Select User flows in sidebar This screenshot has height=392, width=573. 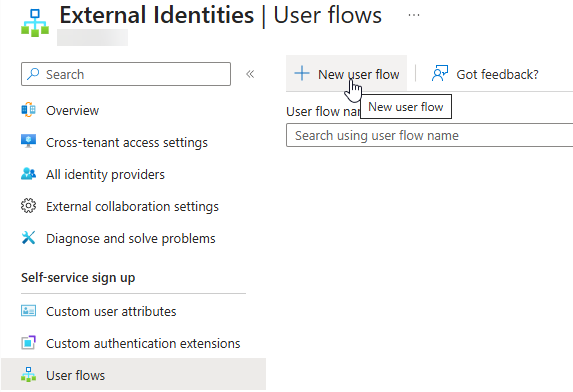pyautogui.click(x=133, y=374)
